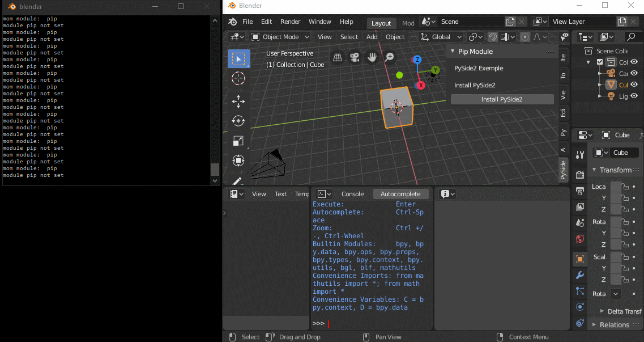Toggle camera view in viewport

355,57
